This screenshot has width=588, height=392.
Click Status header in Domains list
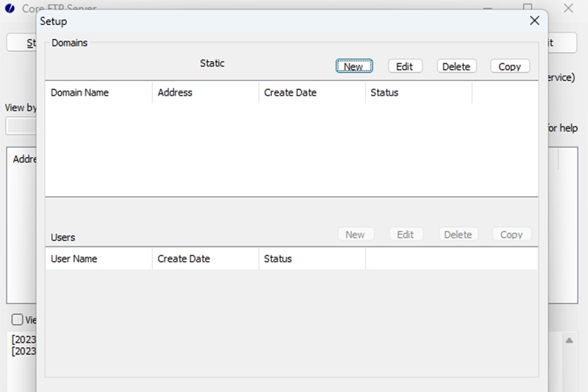[x=418, y=93]
